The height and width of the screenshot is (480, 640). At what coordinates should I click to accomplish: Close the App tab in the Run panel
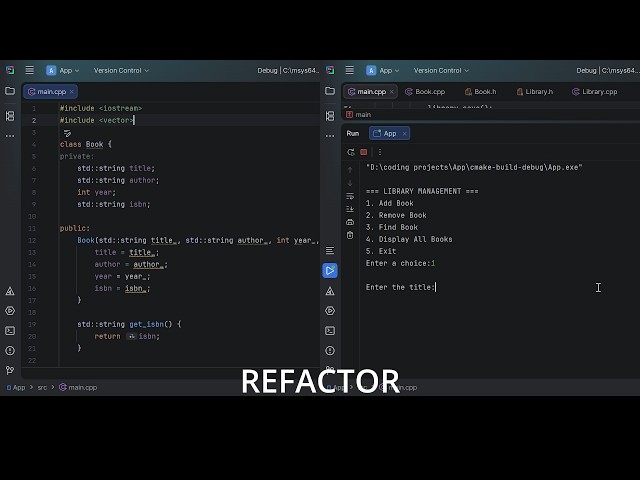[x=404, y=133]
